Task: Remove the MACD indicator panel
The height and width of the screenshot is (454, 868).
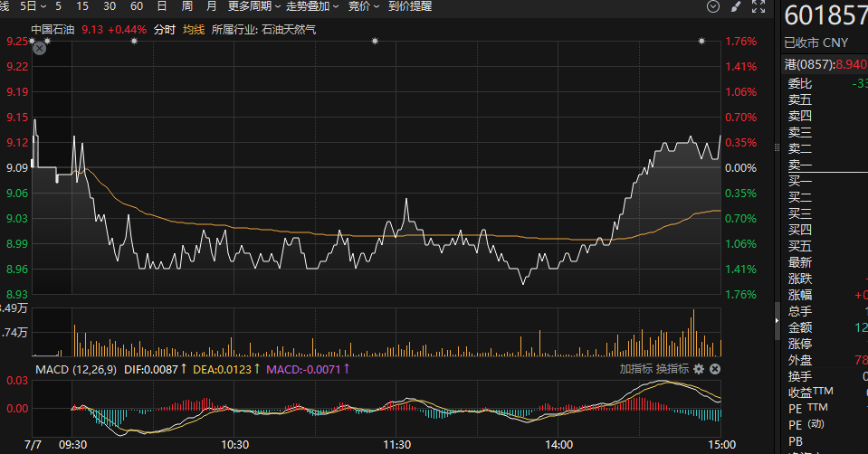Action: (x=715, y=369)
